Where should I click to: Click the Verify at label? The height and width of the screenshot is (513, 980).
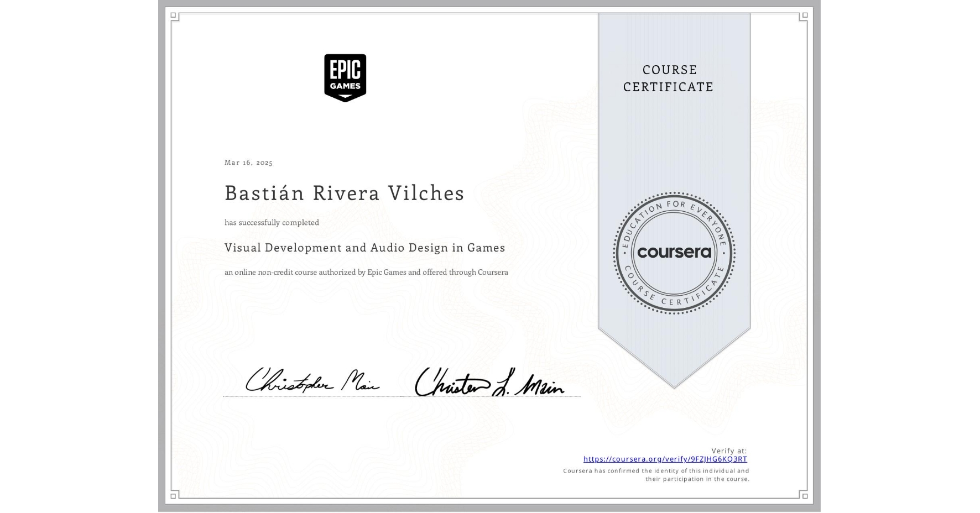729,449
